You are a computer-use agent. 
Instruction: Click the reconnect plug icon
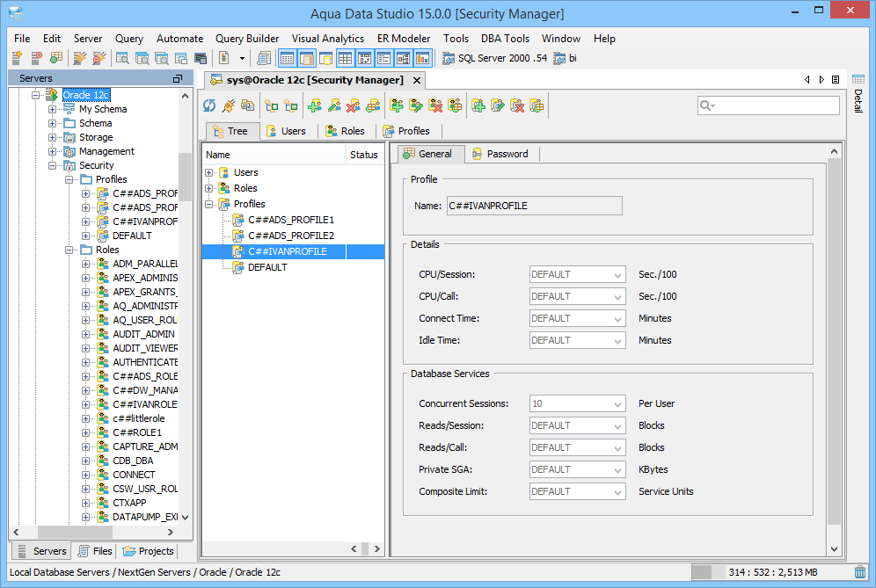pos(229,105)
